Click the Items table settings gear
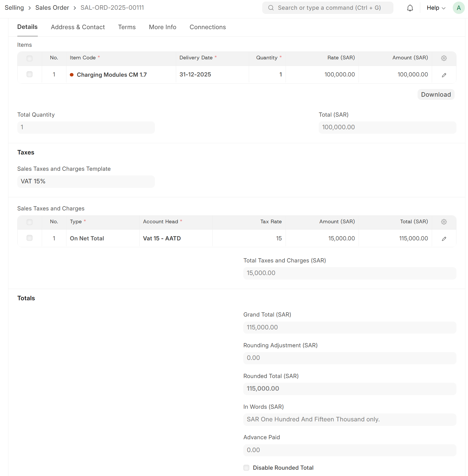The width and height of the screenshot is (468, 476). coord(444,58)
